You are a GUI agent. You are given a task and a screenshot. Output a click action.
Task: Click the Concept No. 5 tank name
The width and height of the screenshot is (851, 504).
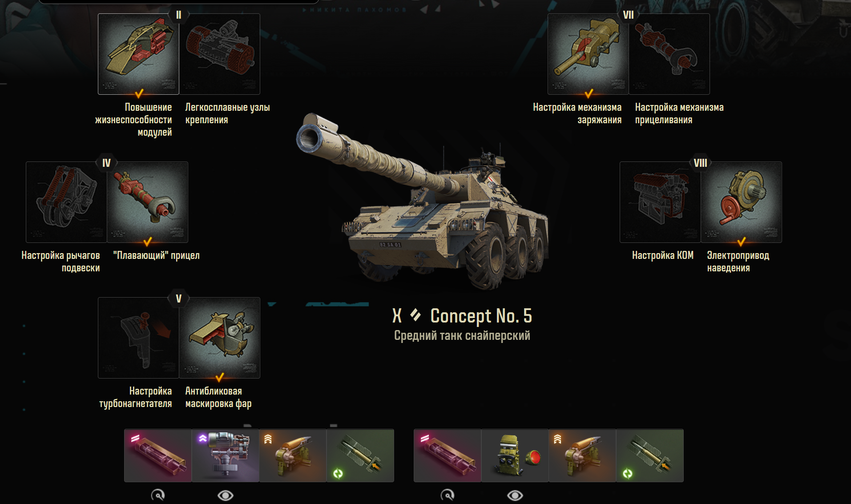tap(481, 316)
